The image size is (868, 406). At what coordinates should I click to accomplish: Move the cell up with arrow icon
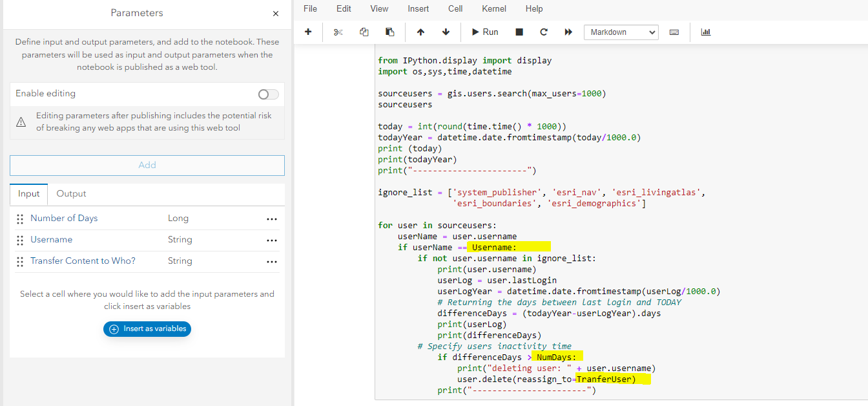(x=420, y=32)
